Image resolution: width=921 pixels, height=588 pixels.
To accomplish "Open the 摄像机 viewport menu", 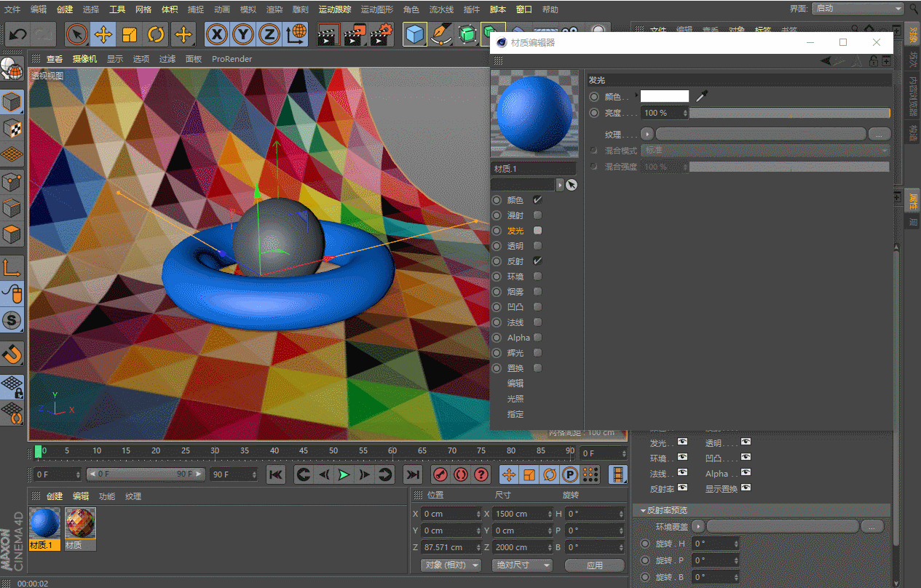I will point(84,59).
